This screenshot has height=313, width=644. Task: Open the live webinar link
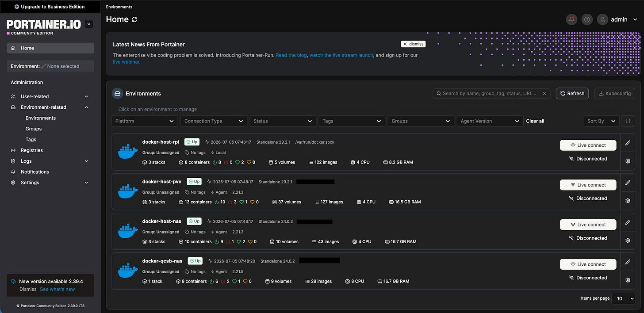click(126, 62)
